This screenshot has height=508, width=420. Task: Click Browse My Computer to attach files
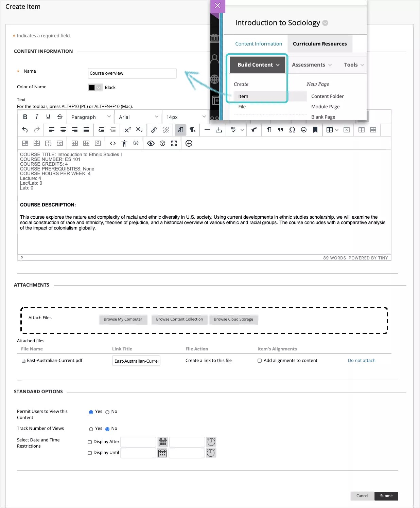coord(123,319)
